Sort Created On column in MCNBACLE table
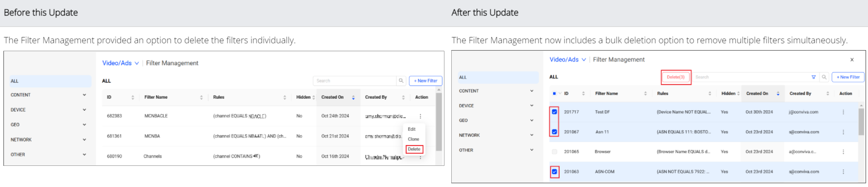This screenshot has height=187, width=868. [x=353, y=97]
